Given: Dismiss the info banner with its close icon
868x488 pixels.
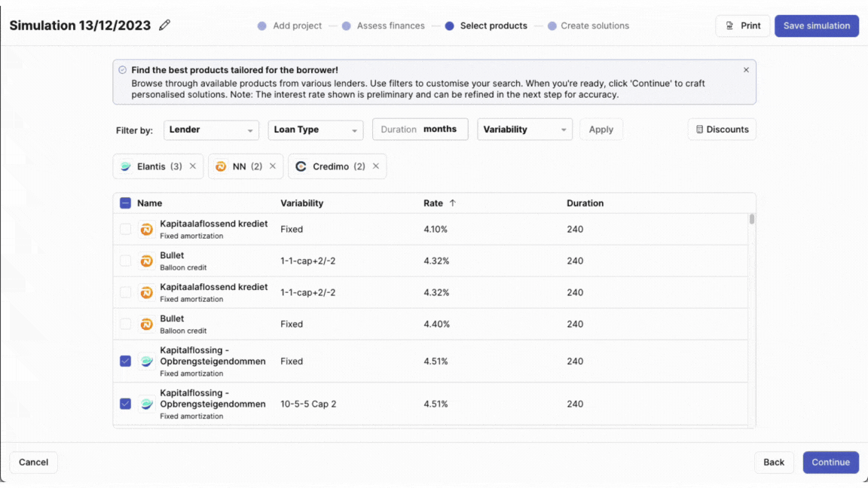Looking at the screenshot, I should [x=746, y=70].
